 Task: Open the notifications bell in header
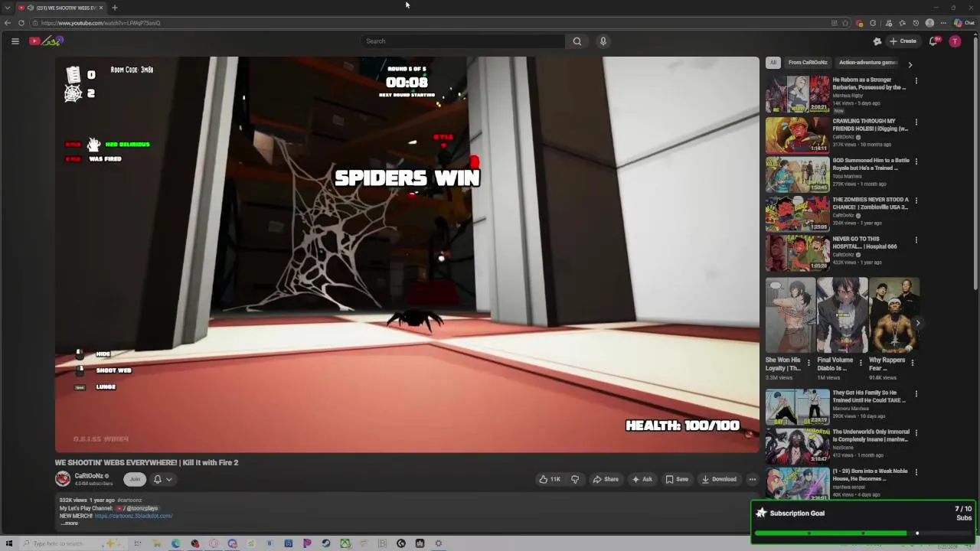[933, 41]
